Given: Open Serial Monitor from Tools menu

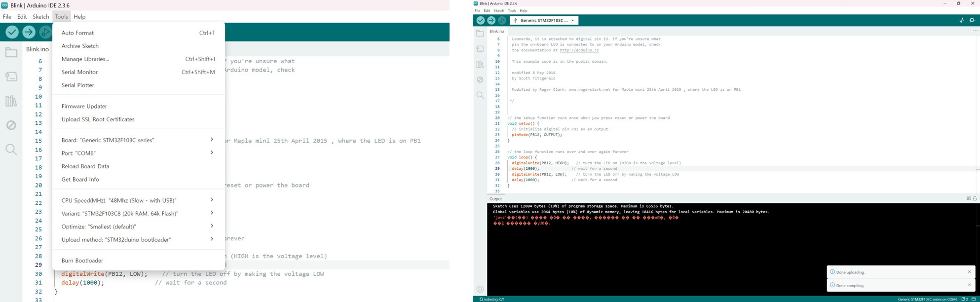Looking at the screenshot, I should [x=139, y=72].
